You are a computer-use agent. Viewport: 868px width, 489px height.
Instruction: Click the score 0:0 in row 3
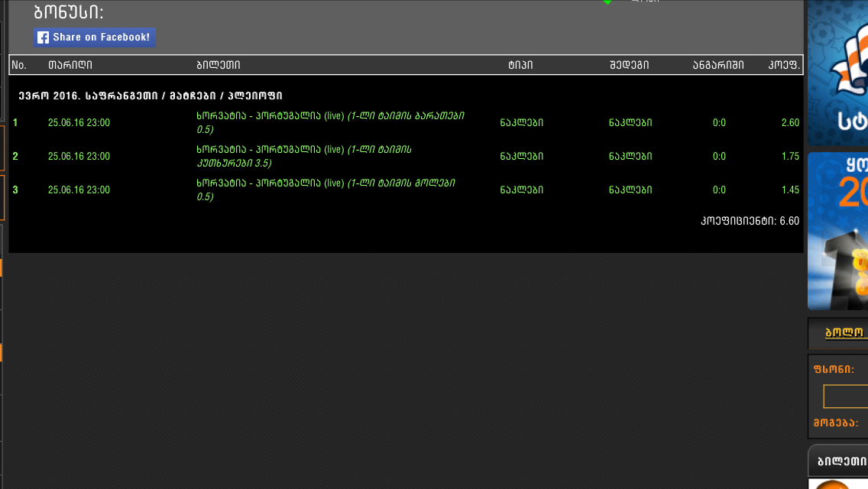719,189
